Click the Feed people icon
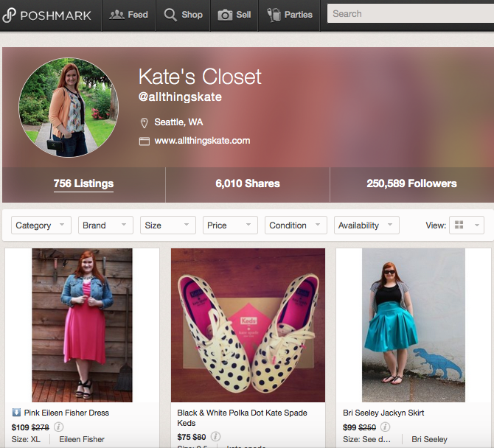Image resolution: width=494 pixels, height=448 pixels. 116,15
